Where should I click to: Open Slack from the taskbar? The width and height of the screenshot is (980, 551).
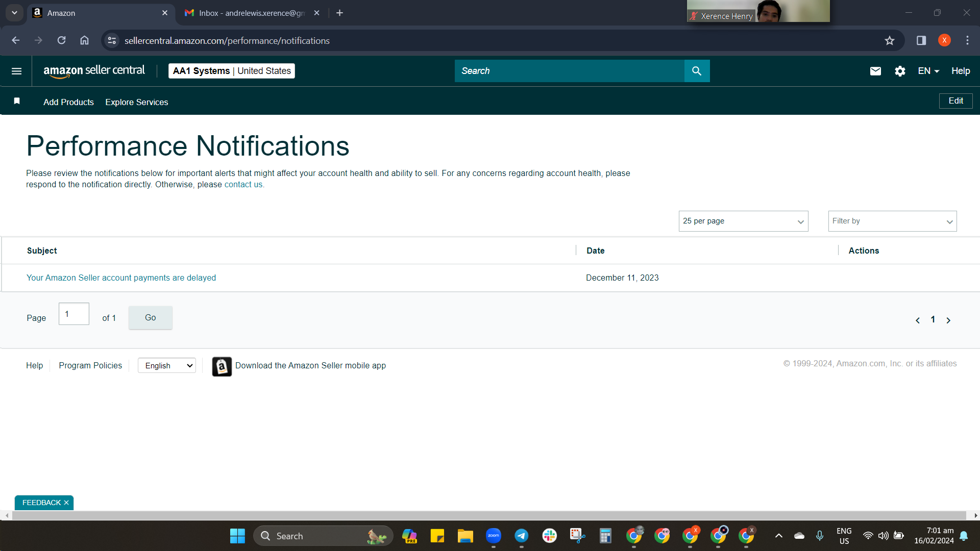tap(550, 536)
